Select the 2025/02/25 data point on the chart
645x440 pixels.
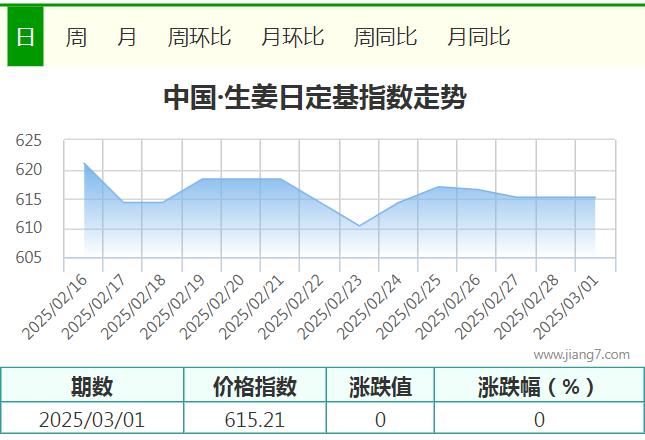click(438, 187)
